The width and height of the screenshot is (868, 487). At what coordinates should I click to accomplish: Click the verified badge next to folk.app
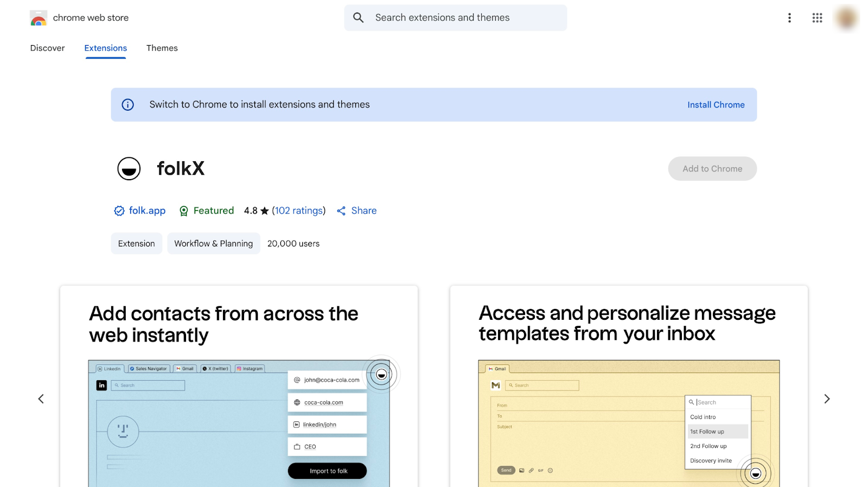coord(119,211)
